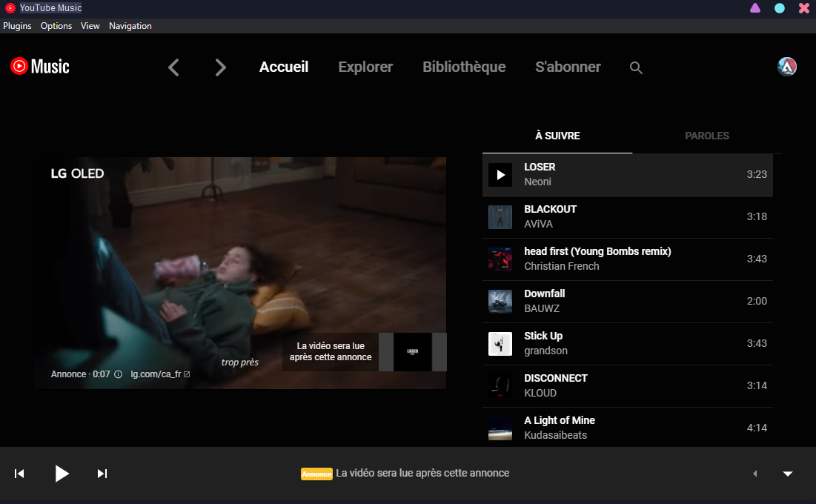
Task: Skip to next track
Action: point(102,474)
